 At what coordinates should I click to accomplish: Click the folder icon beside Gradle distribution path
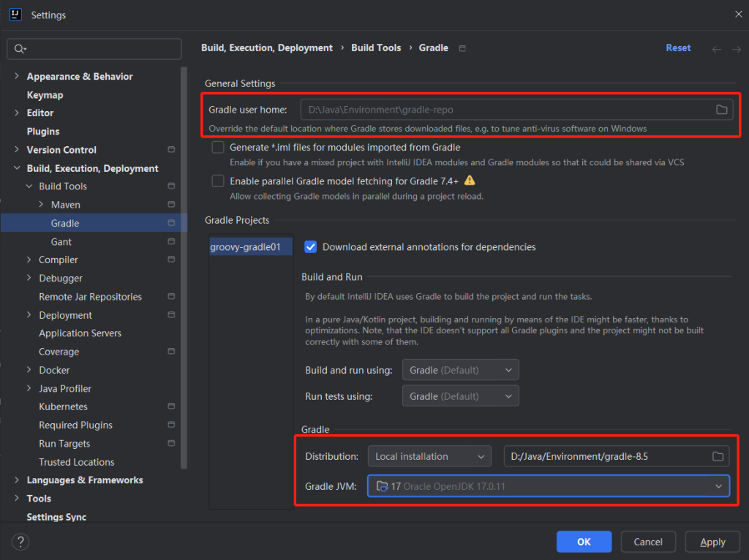(718, 456)
